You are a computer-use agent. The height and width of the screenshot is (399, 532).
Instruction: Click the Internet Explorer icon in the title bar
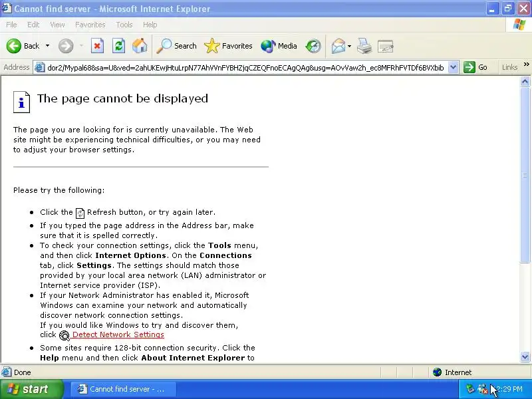(x=7, y=9)
